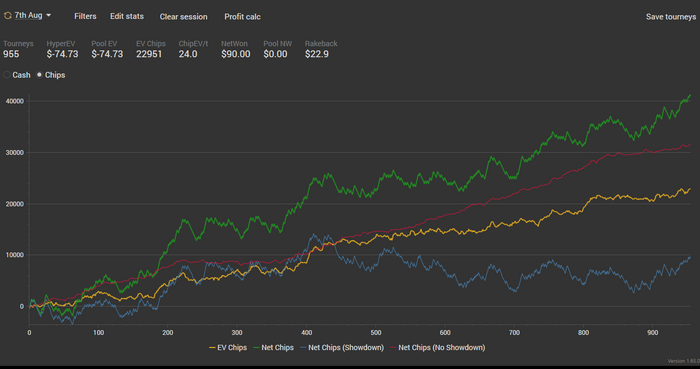The height and width of the screenshot is (369, 700).
Task: Toggle EV Chips series in legend
Action: click(228, 348)
